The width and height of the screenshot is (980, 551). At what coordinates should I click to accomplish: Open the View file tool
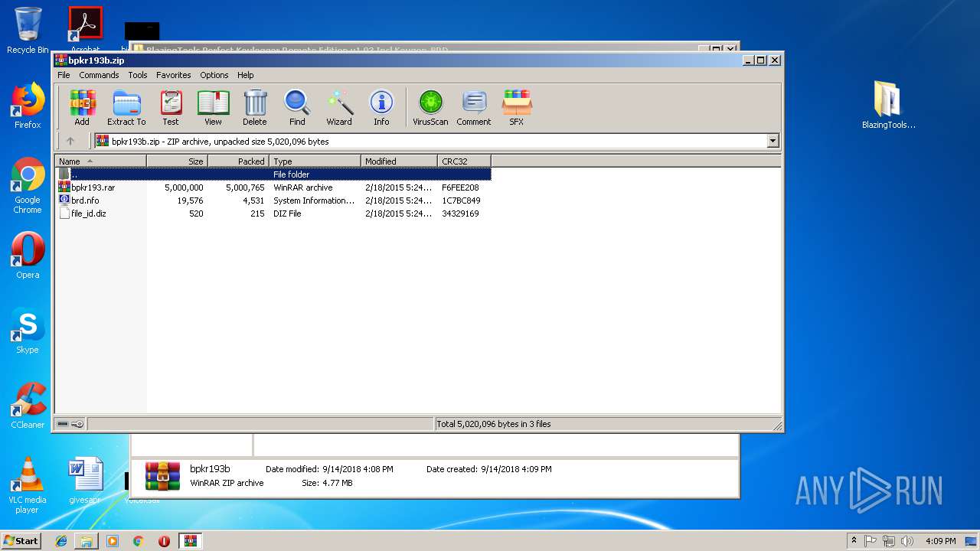coord(213,107)
